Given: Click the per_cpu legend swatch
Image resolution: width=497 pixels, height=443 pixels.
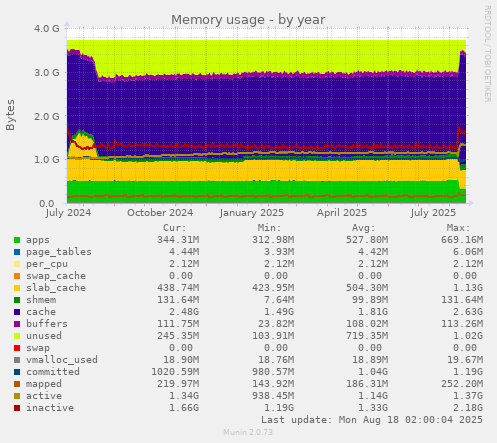Looking at the screenshot, I should coord(17,264).
